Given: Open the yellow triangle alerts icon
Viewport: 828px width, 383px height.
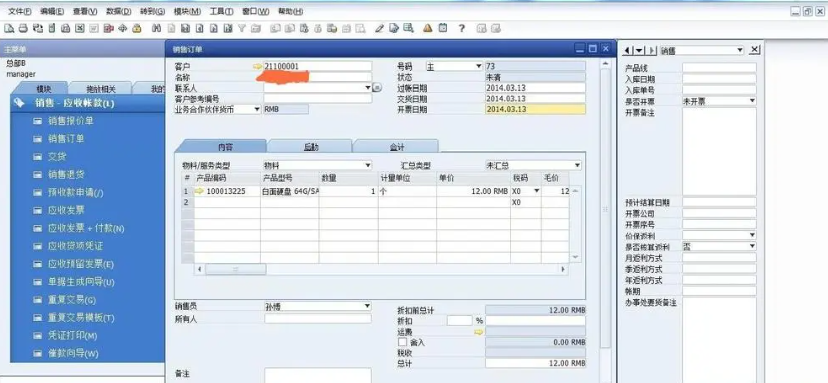Looking at the screenshot, I should point(428,28).
